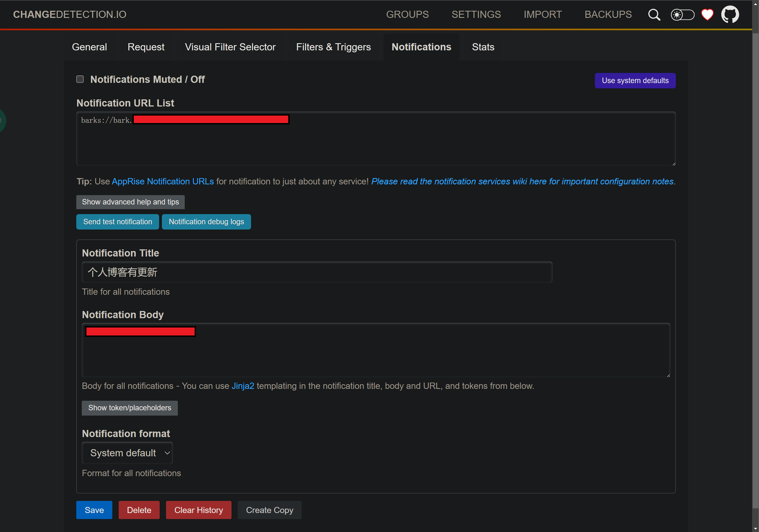Image resolution: width=759 pixels, height=532 pixels.
Task: Open the SETTINGS menu item
Action: click(476, 15)
